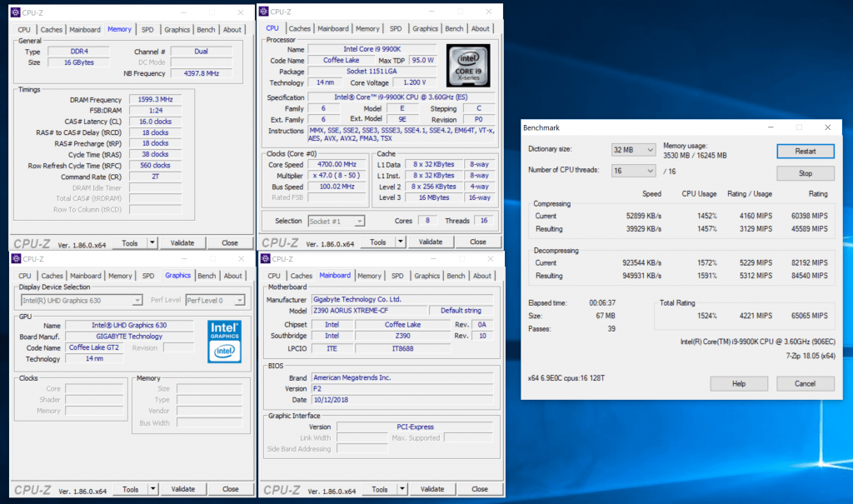Switch to the Graphics tab in the CPU window
The width and height of the screenshot is (853, 504).
click(x=425, y=29)
